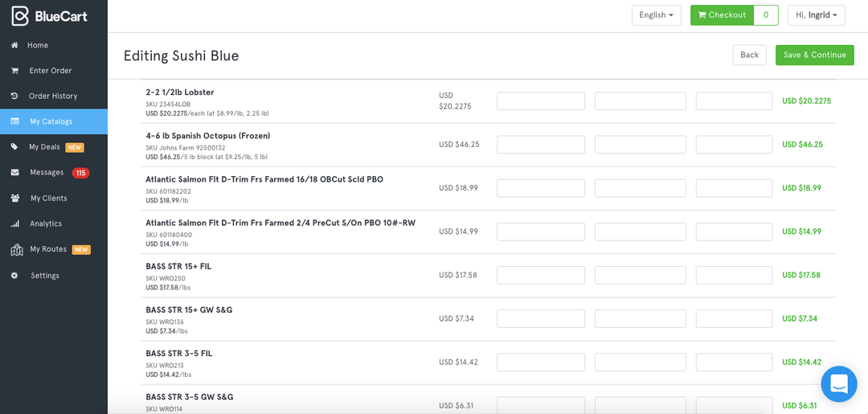Click the Messages 115 unread badge
The width and height of the screenshot is (868, 414).
80,173
